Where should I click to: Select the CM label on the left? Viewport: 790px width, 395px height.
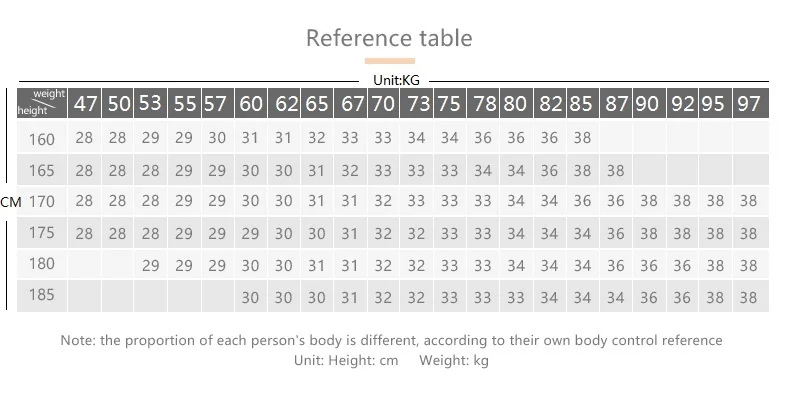pyautogui.click(x=11, y=202)
